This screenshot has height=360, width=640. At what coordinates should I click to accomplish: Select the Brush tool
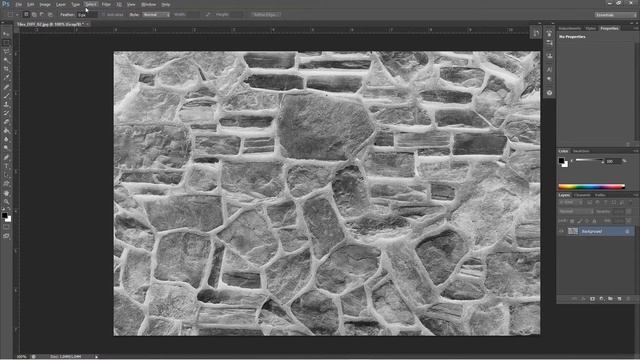pos(6,96)
